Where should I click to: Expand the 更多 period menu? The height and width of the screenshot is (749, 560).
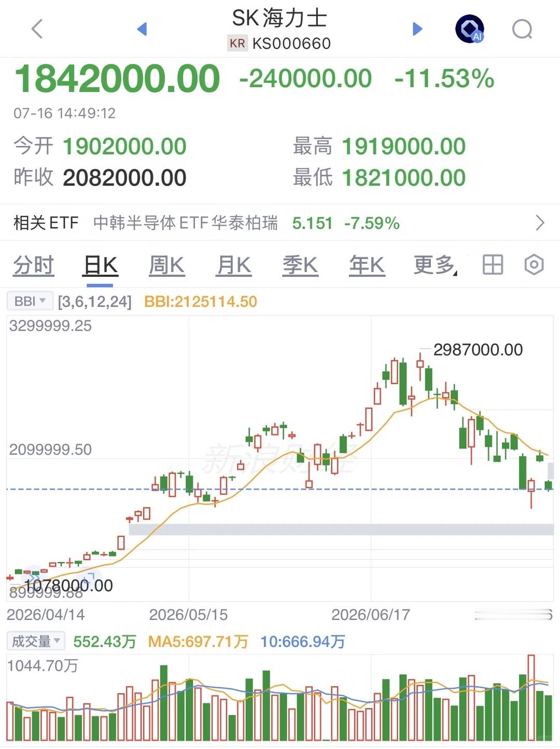[436, 265]
